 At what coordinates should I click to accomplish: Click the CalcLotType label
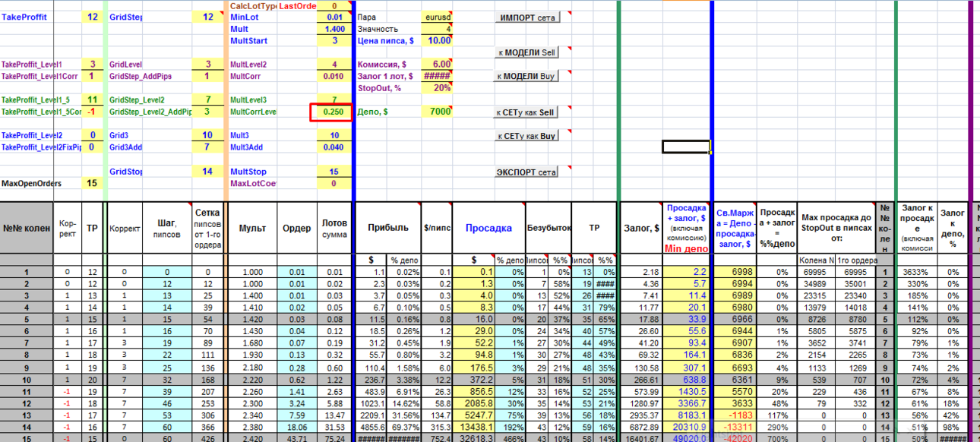tap(253, 5)
